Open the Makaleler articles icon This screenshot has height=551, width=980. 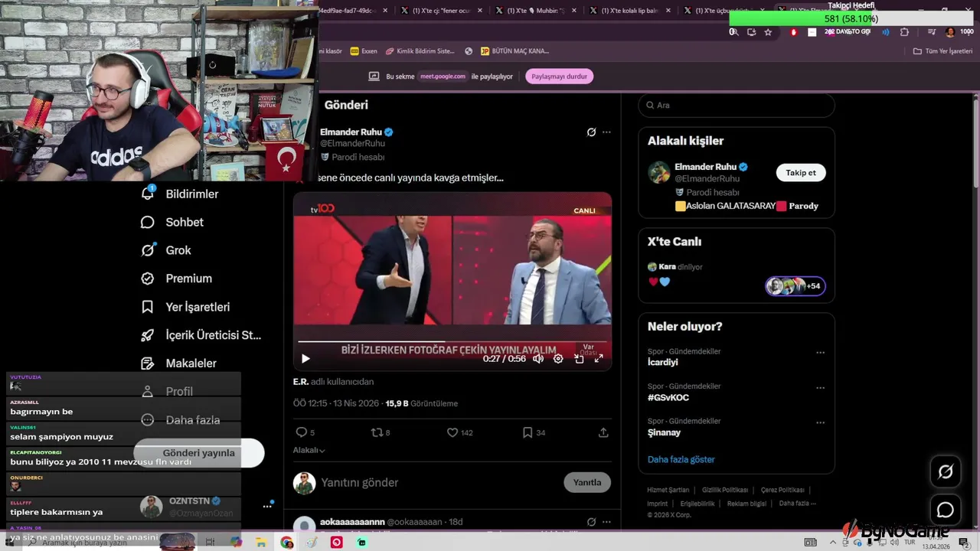(148, 364)
